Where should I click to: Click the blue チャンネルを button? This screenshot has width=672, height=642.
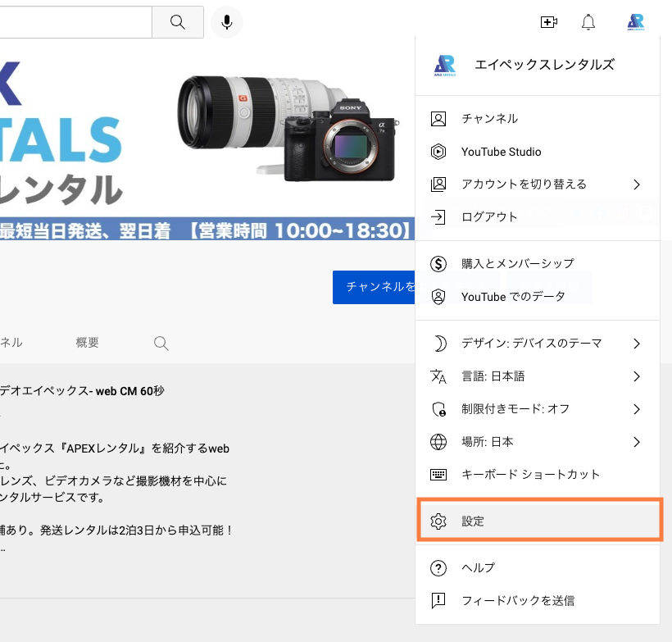click(x=374, y=287)
